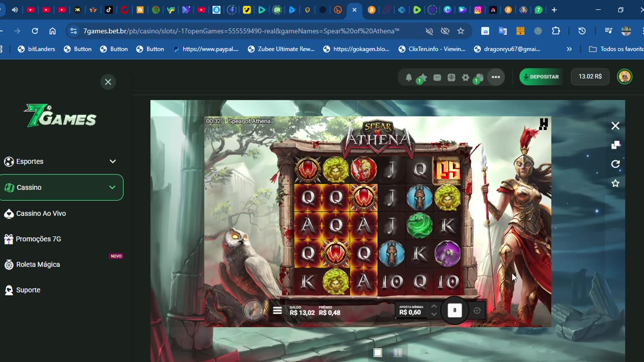Open the gokagen.blo... bookmark
The image size is (644, 362).
pos(356,49)
